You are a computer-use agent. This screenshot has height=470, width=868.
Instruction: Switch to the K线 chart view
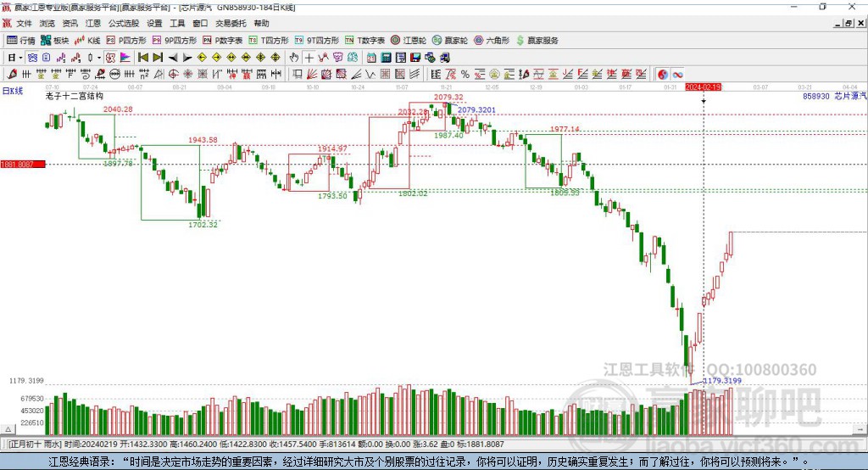[x=87, y=41]
